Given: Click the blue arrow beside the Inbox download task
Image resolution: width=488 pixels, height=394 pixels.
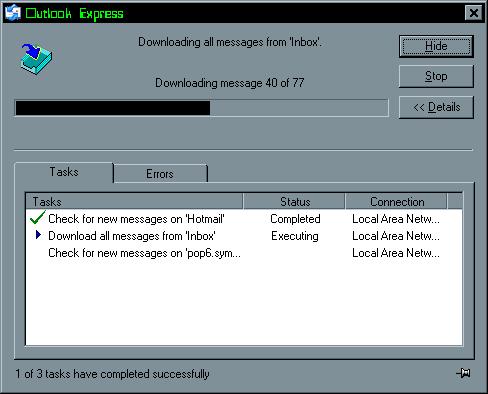Looking at the screenshot, I should [x=38, y=235].
